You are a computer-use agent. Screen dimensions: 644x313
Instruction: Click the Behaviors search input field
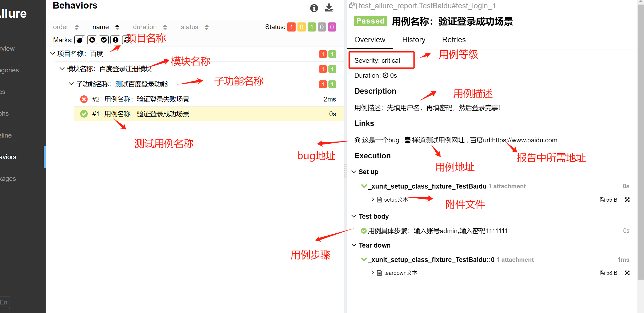(220, 7)
